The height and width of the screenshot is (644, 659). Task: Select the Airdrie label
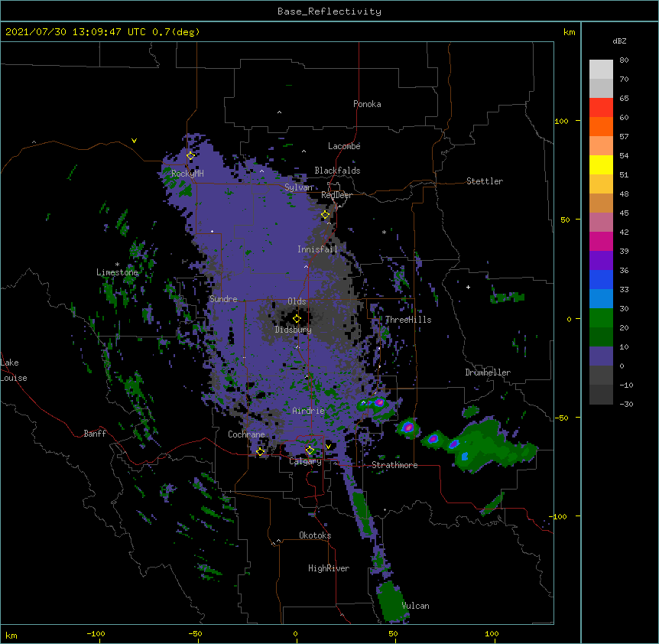[309, 411]
